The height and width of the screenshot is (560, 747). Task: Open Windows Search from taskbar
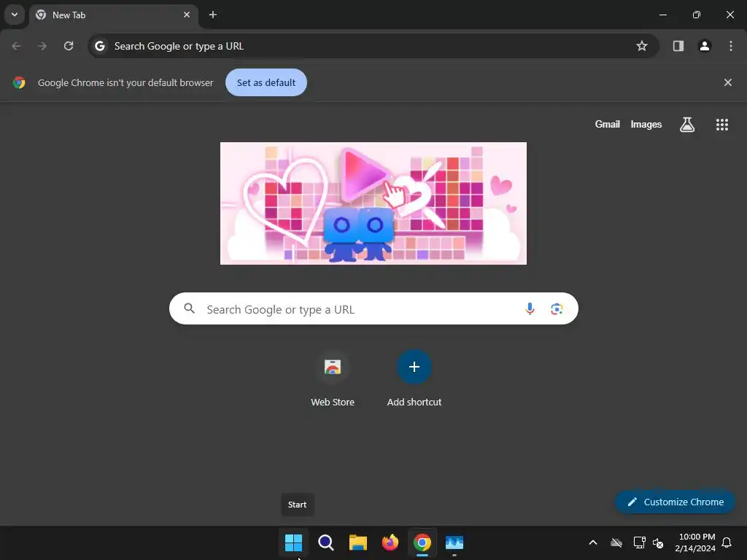pos(326,542)
